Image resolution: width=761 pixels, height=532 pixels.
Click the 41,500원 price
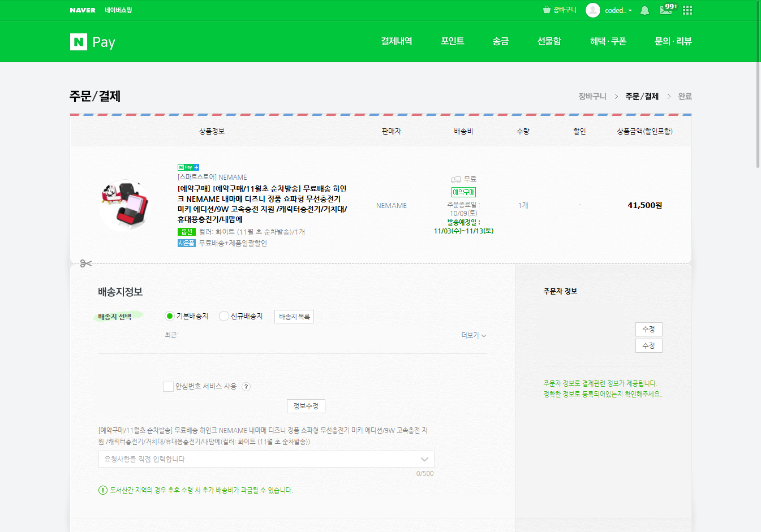click(645, 205)
